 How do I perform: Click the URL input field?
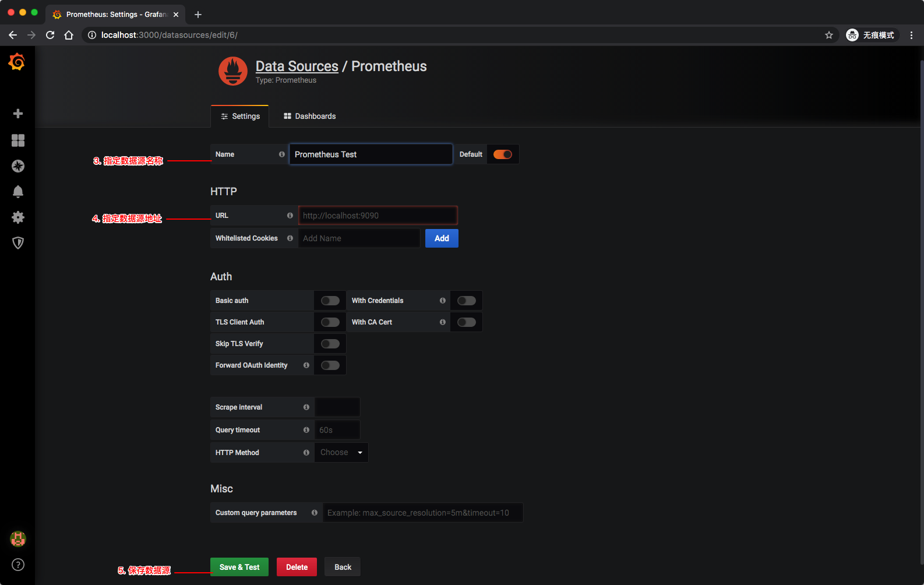tap(378, 216)
